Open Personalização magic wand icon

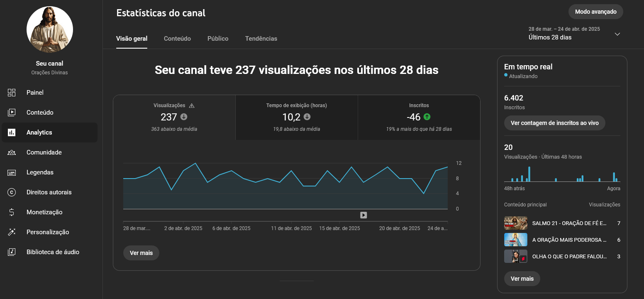12,232
